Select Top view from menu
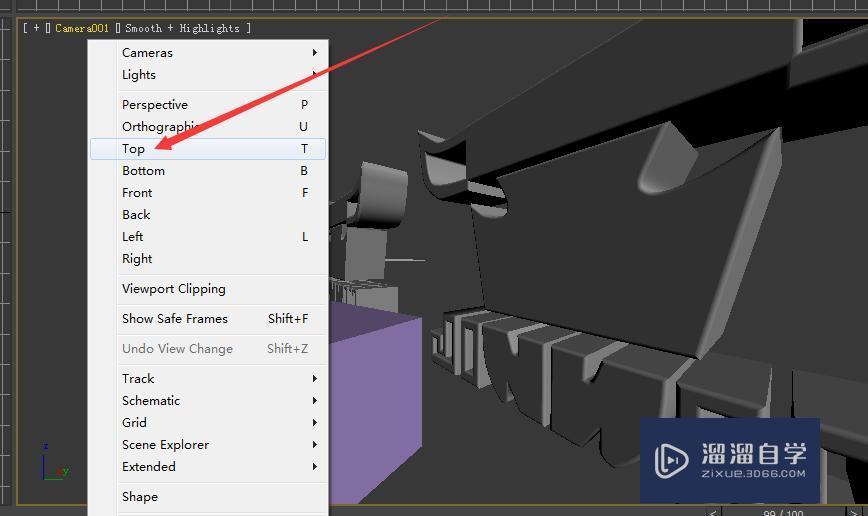 (208, 149)
